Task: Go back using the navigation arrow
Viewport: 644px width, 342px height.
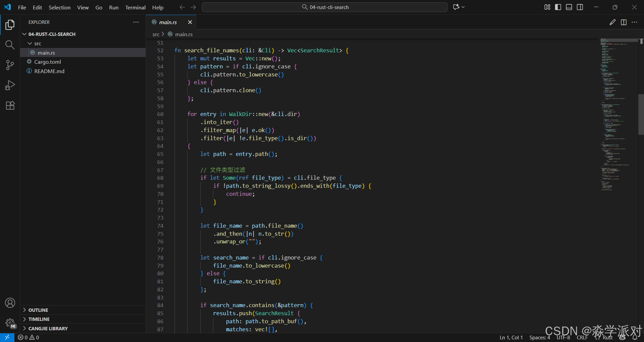Action: [182, 7]
